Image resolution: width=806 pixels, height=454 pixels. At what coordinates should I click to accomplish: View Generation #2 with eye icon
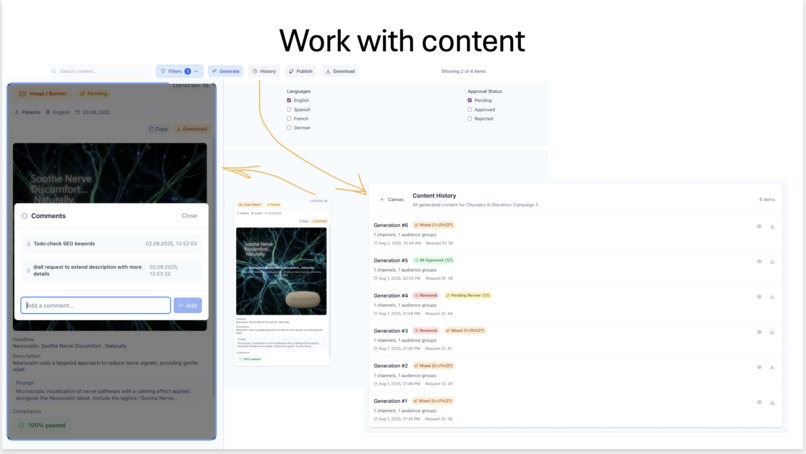(x=759, y=367)
